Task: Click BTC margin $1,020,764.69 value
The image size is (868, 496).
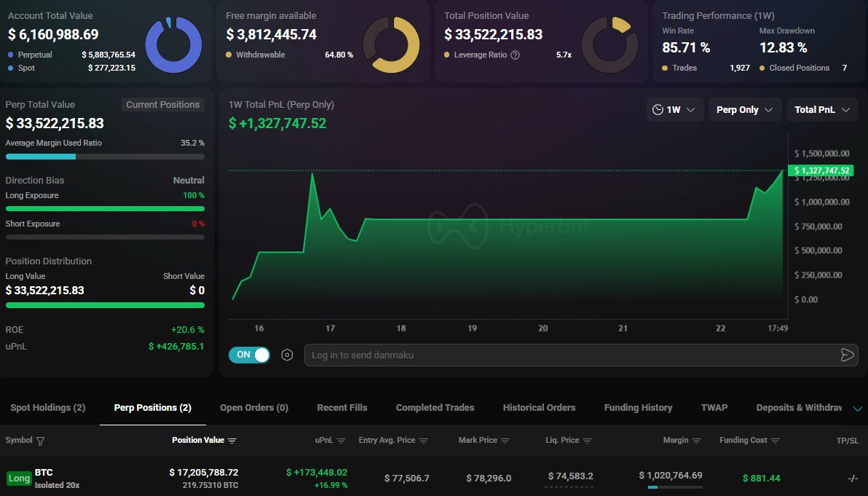Action: tap(671, 476)
